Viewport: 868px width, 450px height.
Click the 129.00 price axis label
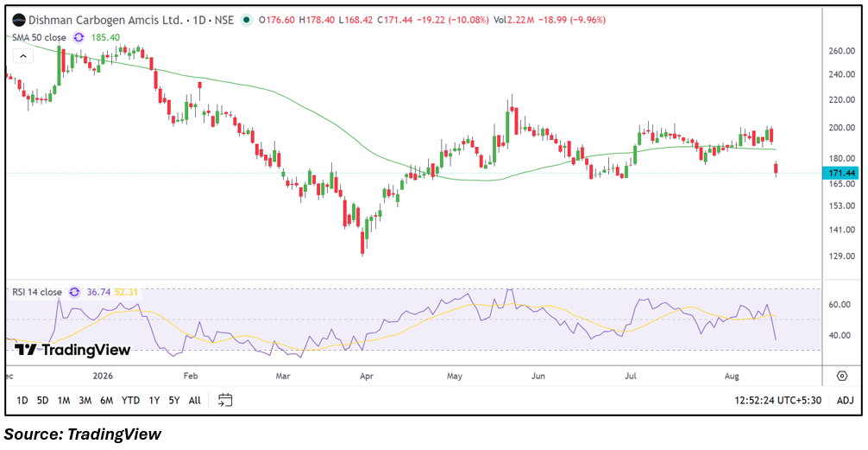(x=841, y=256)
